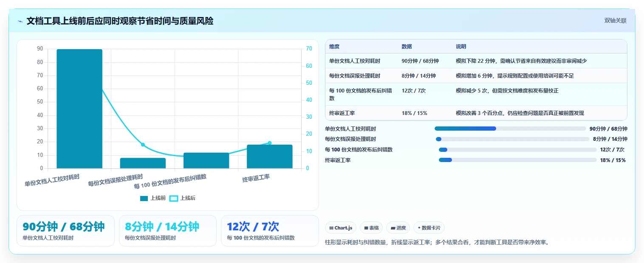Image resolution: width=644 pixels, height=263 pixels.
Task: Click the 终审返工率 progress bar
Action: point(518,160)
